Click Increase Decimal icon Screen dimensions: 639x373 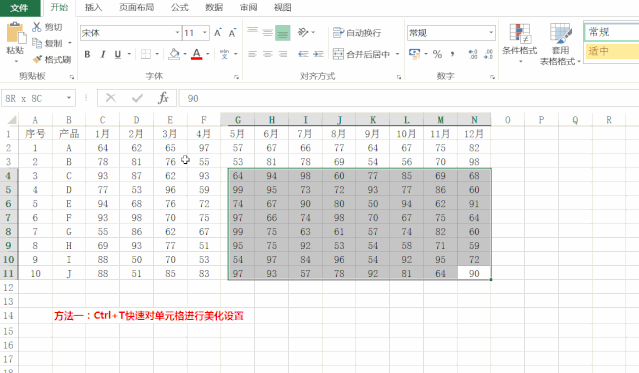click(x=473, y=54)
